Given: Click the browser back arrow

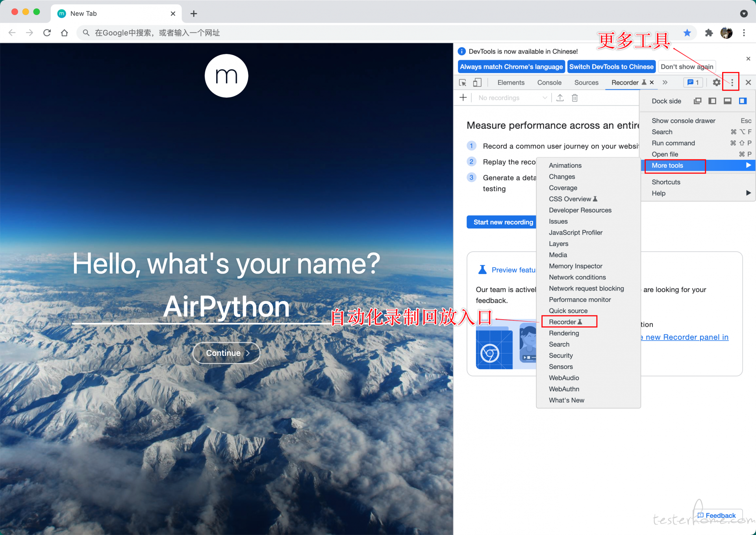Looking at the screenshot, I should (12, 33).
